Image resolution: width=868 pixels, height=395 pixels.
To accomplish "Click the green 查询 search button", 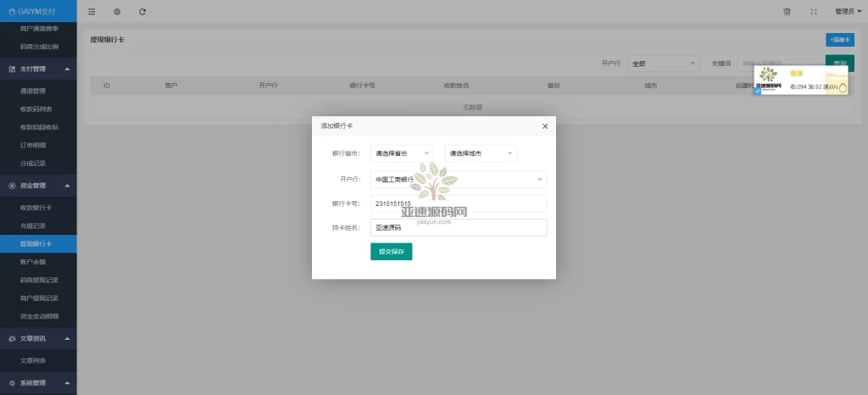I will point(840,63).
